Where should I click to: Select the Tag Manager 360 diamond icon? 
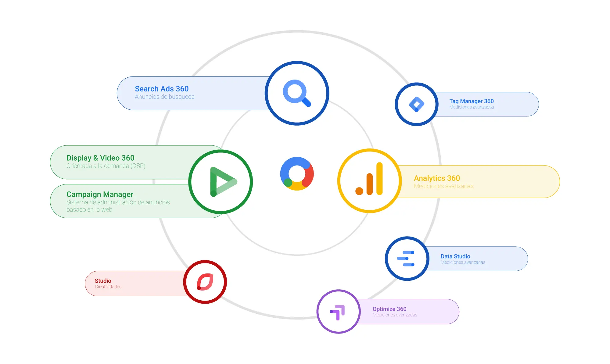(x=417, y=104)
